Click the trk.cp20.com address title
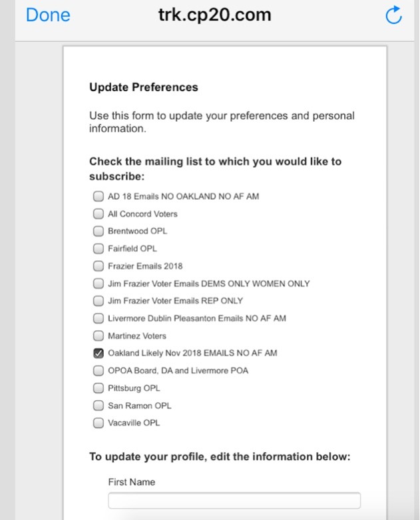The height and width of the screenshot is (520, 420). [x=215, y=15]
